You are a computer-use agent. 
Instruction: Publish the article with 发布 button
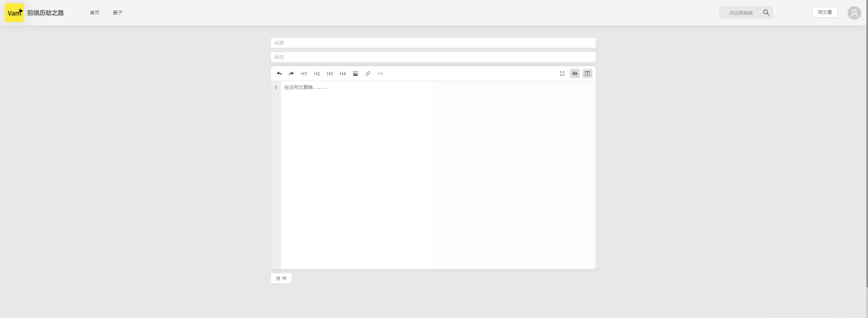(x=281, y=278)
